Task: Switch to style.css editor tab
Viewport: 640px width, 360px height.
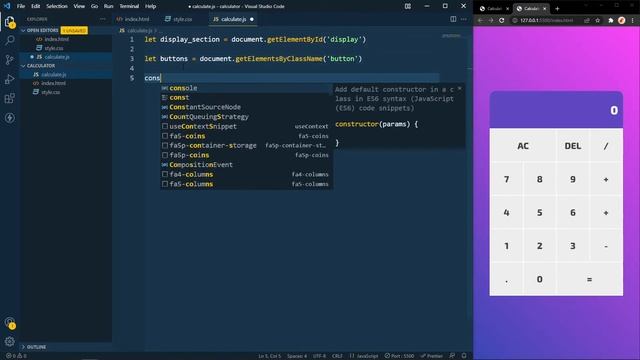Action: pyautogui.click(x=179, y=19)
